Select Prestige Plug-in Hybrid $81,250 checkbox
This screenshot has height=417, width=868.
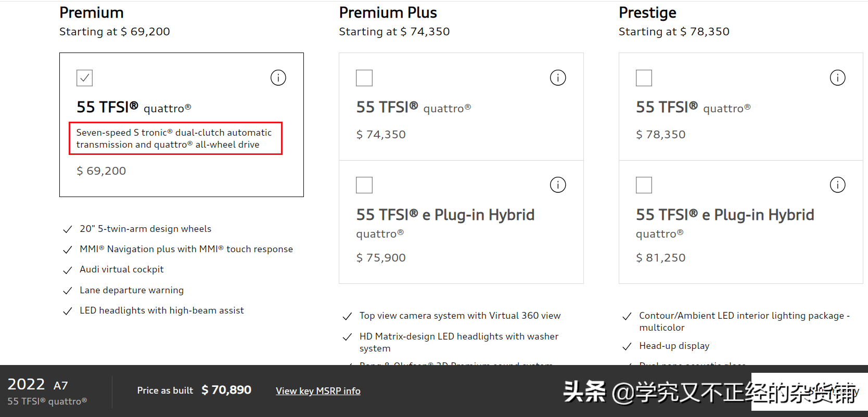[x=644, y=185]
